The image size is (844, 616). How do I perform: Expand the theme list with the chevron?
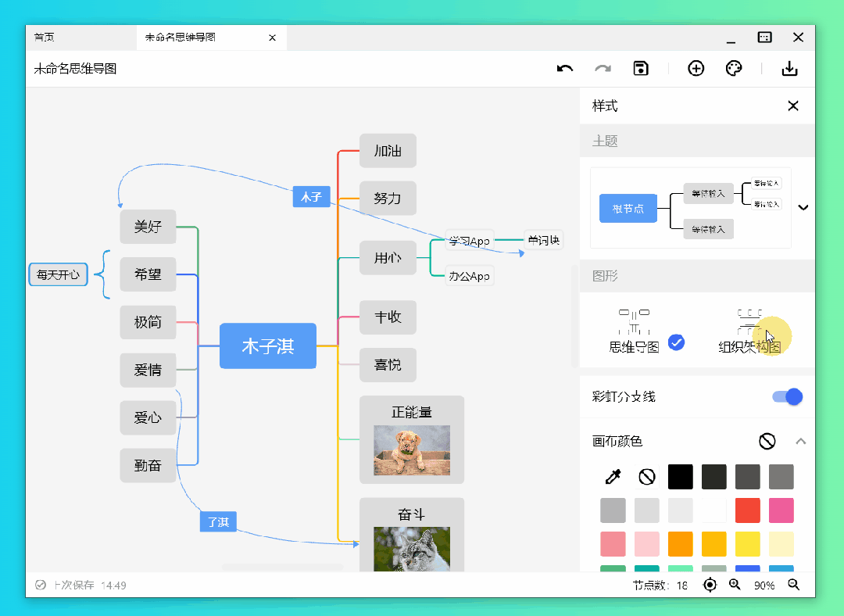click(x=803, y=207)
